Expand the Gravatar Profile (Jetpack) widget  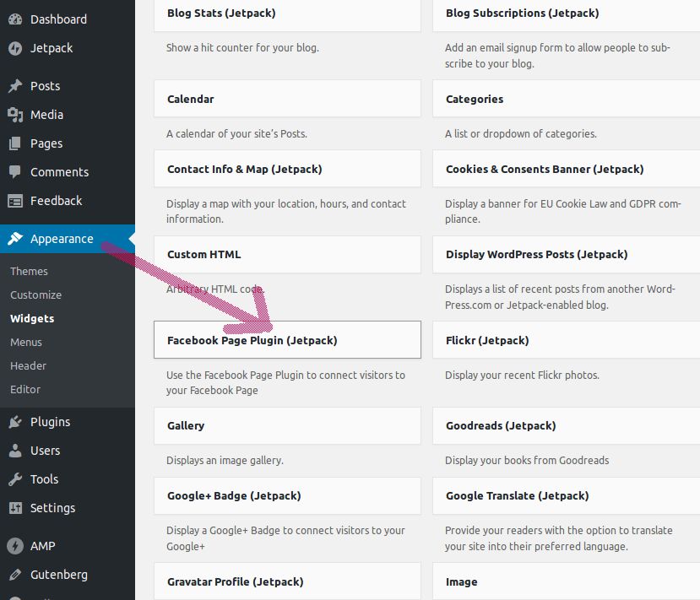pyautogui.click(x=287, y=581)
